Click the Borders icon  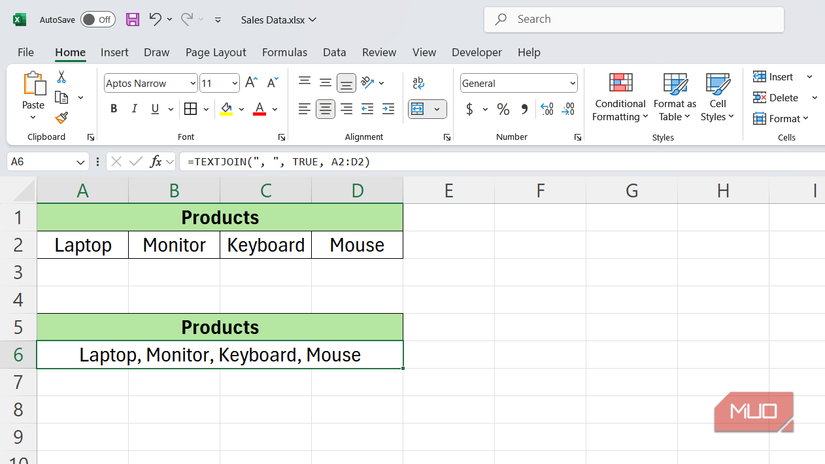tap(190, 109)
